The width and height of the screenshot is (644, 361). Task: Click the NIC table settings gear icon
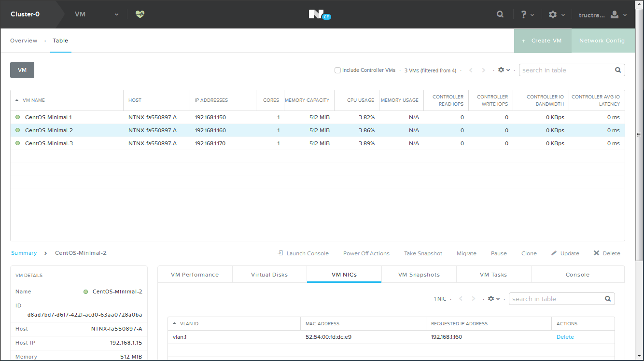click(491, 299)
